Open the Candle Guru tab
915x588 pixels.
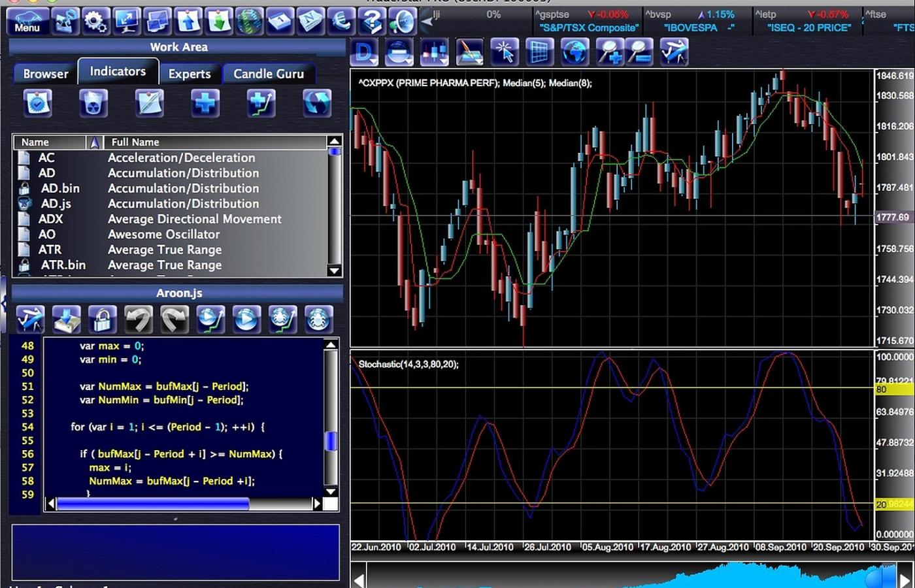[269, 74]
